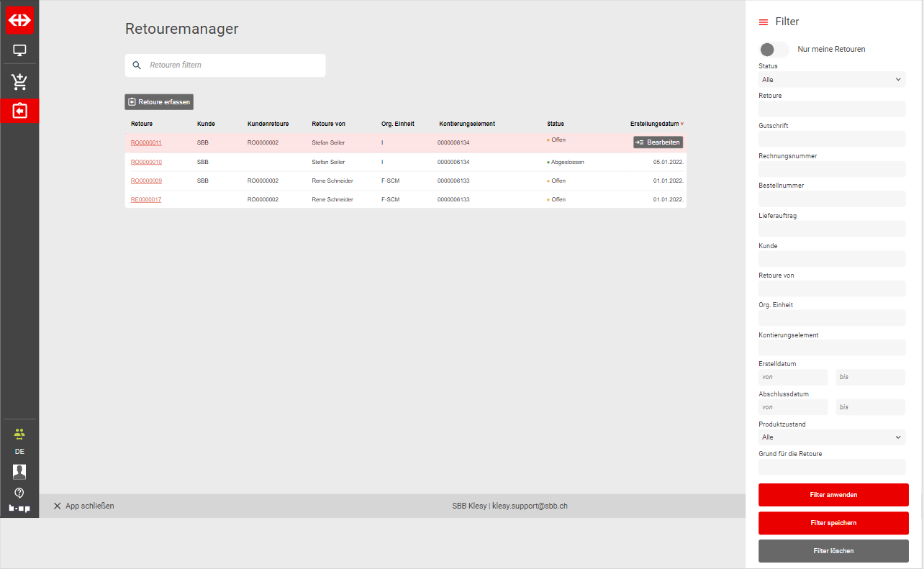Toggle the Nur meine Retouren switch
The height and width of the screenshot is (569, 924).
[x=774, y=50]
